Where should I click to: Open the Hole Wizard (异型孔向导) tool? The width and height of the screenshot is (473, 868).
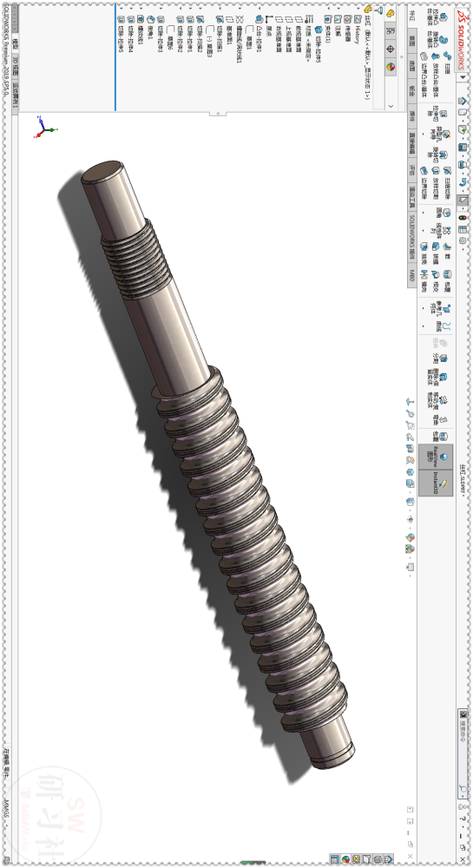point(446,134)
